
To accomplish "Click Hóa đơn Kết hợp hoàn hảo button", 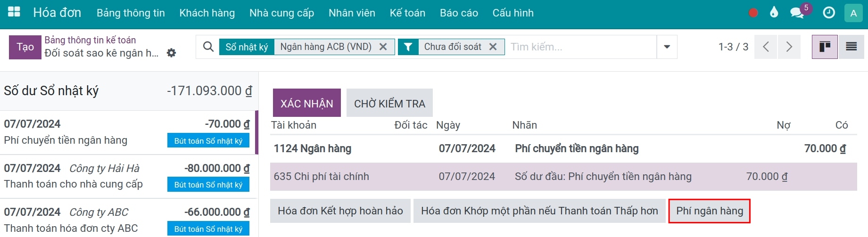I will (340, 211).
